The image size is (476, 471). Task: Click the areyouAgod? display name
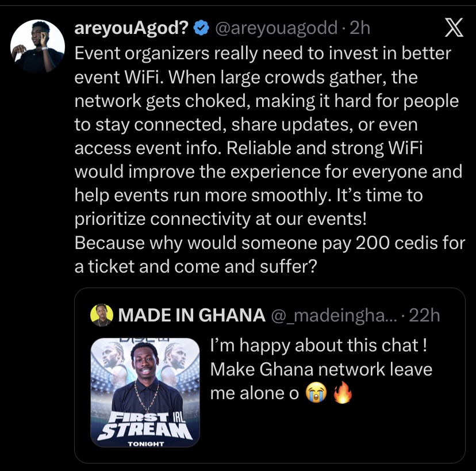coord(132,28)
